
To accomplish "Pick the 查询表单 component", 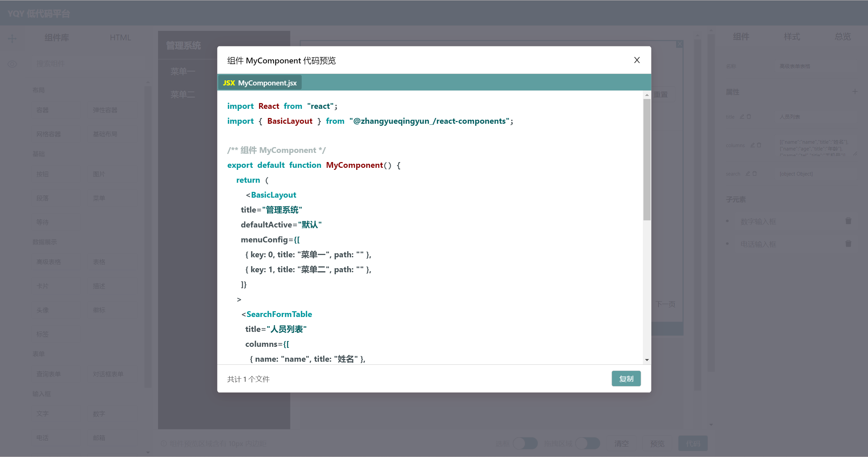I will pos(56,374).
